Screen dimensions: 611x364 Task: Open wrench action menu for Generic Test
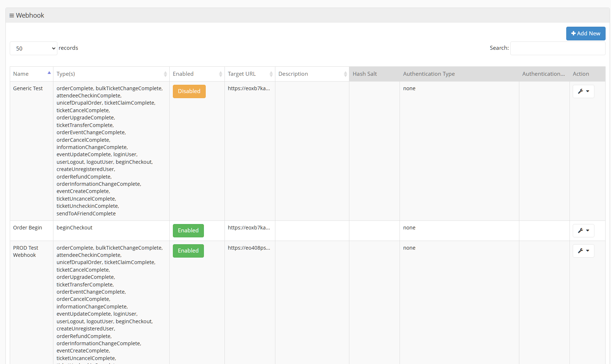pyautogui.click(x=583, y=91)
